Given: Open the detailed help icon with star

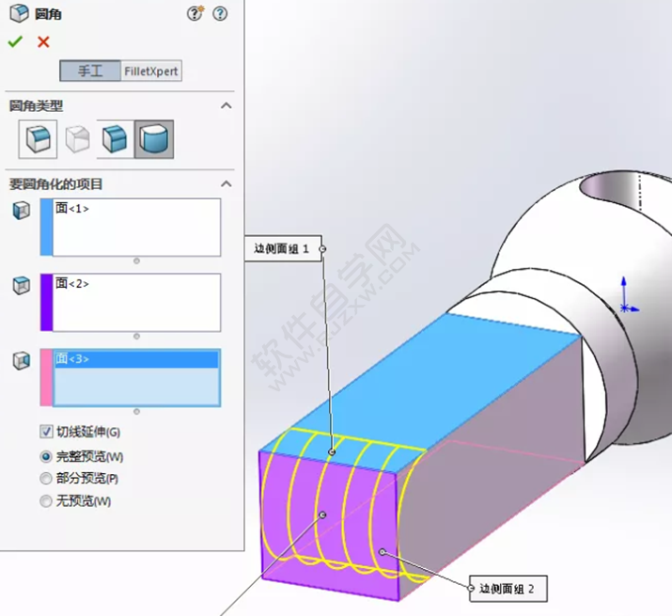Looking at the screenshot, I should (x=195, y=14).
